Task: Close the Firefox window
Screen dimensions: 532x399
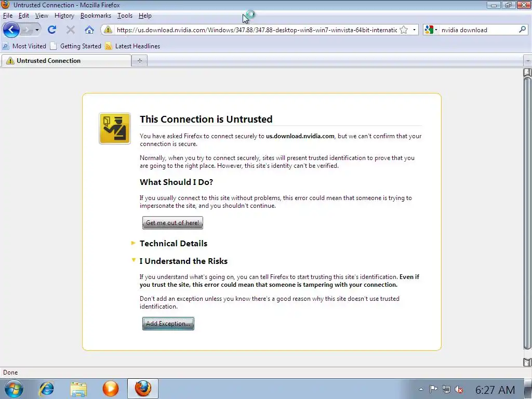Action: point(524,5)
